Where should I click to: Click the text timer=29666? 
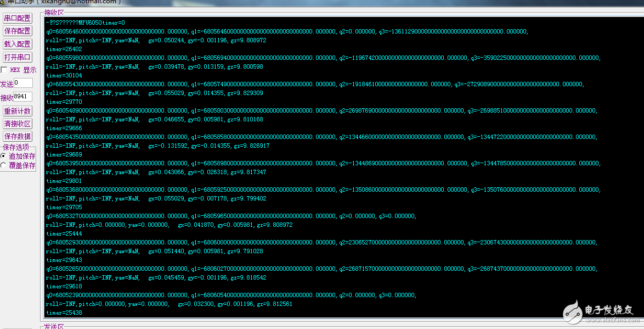[64, 128]
